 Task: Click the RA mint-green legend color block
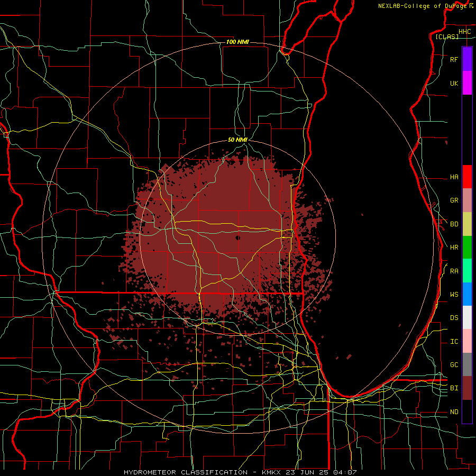point(467,271)
